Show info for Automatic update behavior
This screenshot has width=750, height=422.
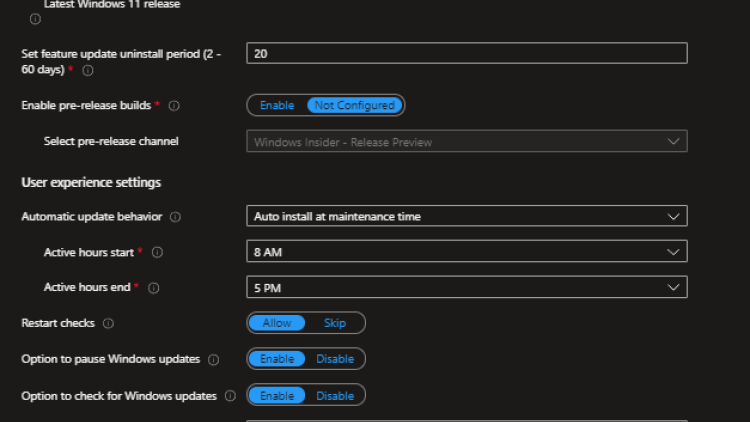pos(175,217)
